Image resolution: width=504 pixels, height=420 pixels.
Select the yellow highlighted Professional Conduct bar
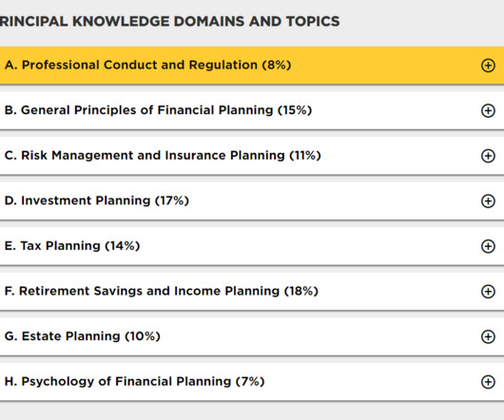[252, 66]
